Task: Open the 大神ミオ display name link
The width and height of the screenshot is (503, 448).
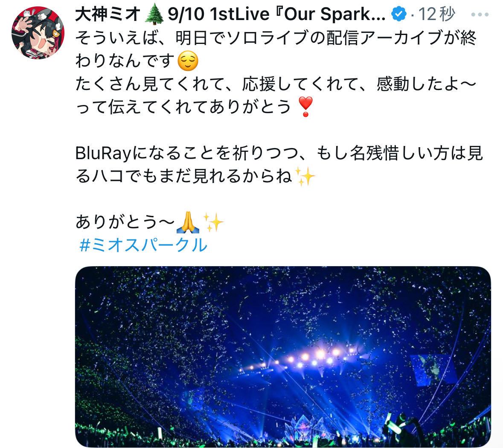Action: click(x=108, y=15)
